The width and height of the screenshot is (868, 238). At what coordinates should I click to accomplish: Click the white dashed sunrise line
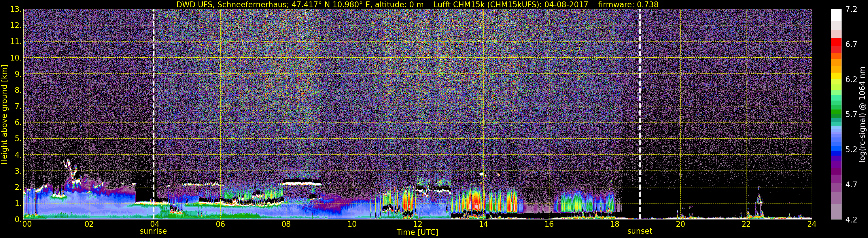coord(154,114)
